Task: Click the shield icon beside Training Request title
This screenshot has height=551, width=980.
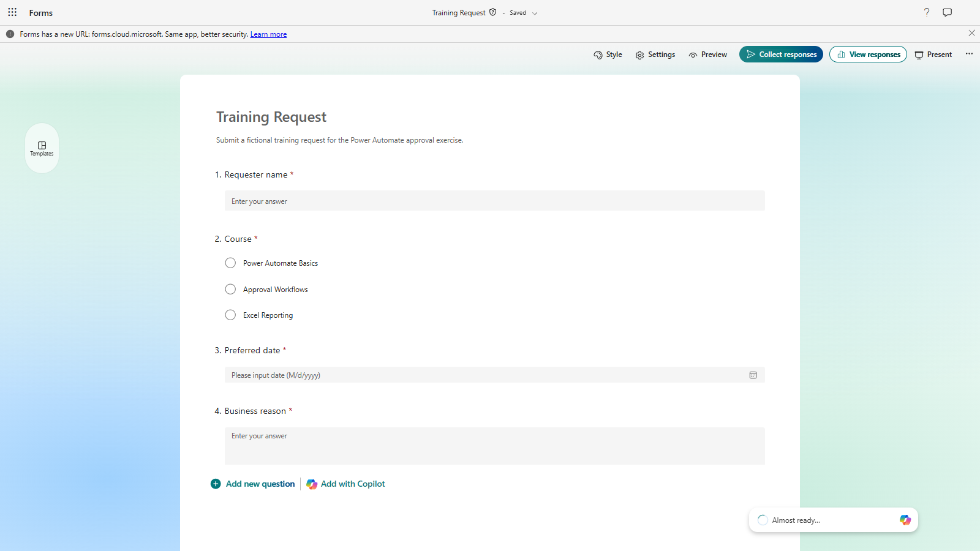Action: coord(493,12)
